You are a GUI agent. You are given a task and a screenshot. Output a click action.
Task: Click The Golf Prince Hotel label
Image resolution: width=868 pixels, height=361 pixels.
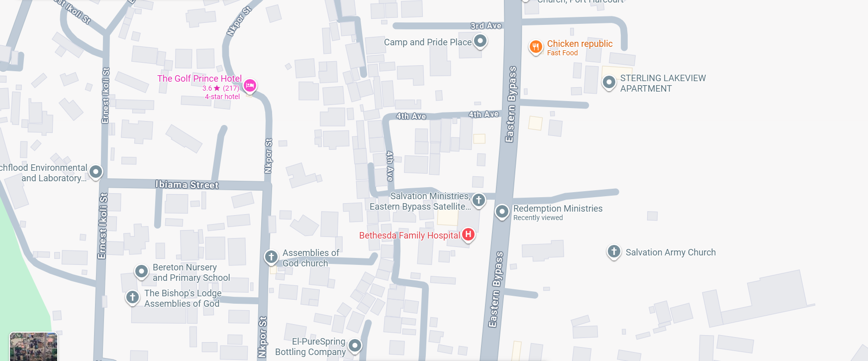[x=199, y=79]
